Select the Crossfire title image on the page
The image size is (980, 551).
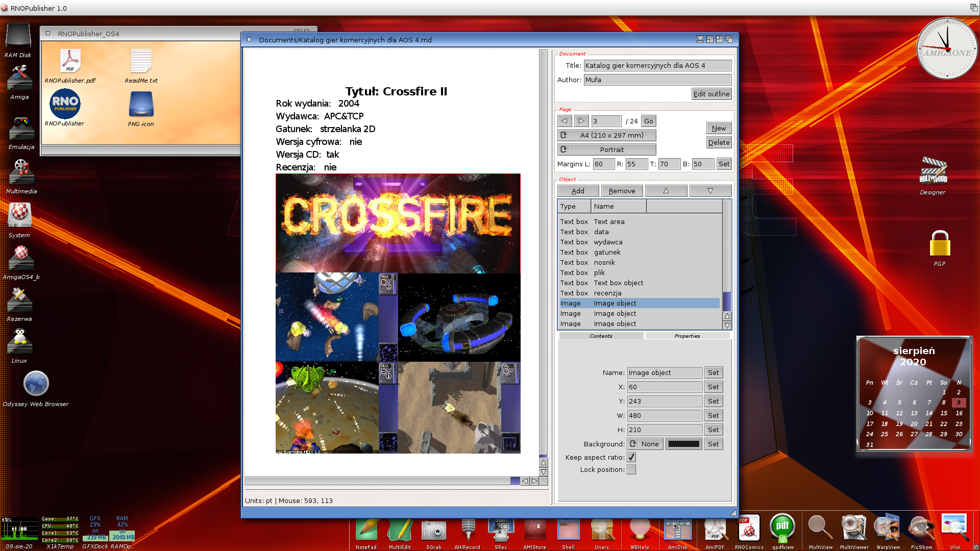coord(398,223)
